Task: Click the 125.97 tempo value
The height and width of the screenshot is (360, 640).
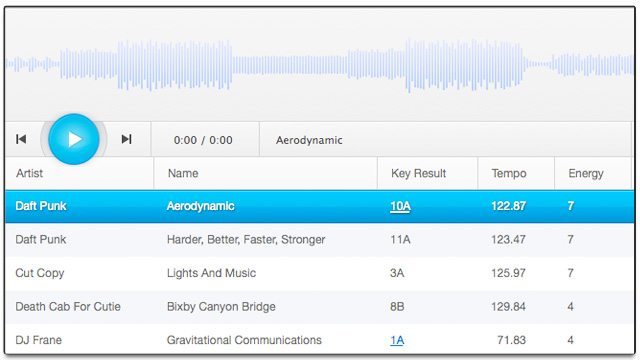Action: [509, 273]
